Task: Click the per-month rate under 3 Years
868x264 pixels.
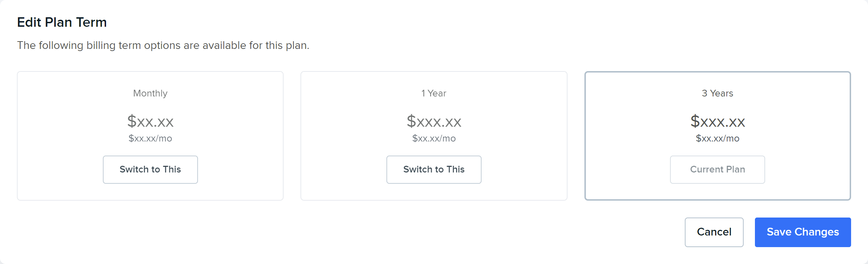Action: tap(718, 138)
